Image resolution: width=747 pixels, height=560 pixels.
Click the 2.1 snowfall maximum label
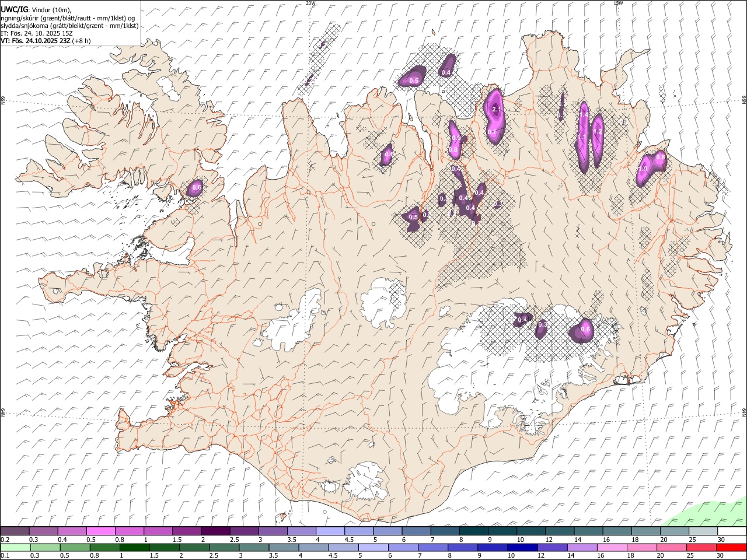(x=497, y=109)
